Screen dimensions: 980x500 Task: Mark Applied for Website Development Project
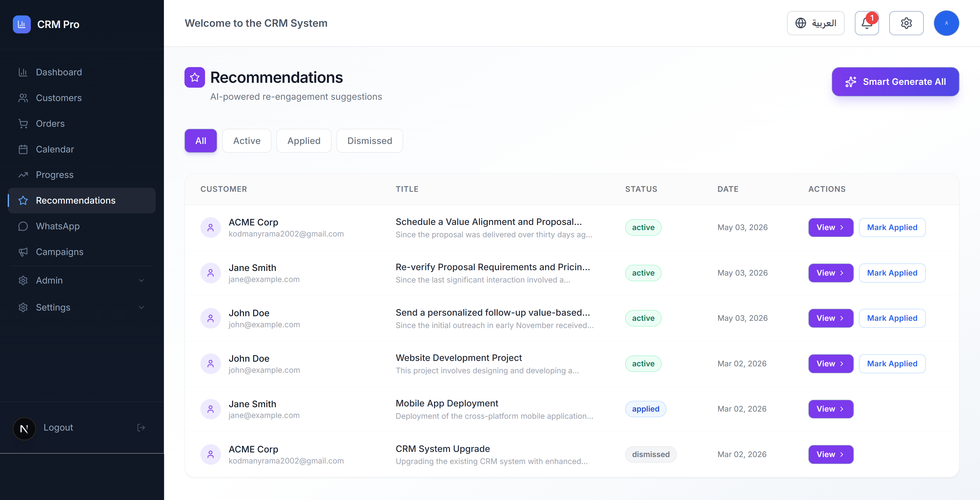click(x=892, y=364)
